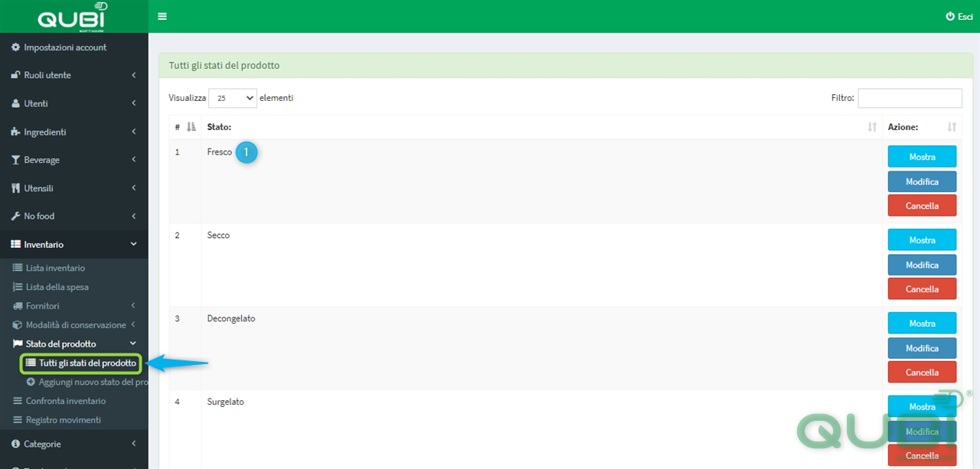Click the QUBI logo in header
The height and width of the screenshot is (469, 980).
[x=72, y=18]
